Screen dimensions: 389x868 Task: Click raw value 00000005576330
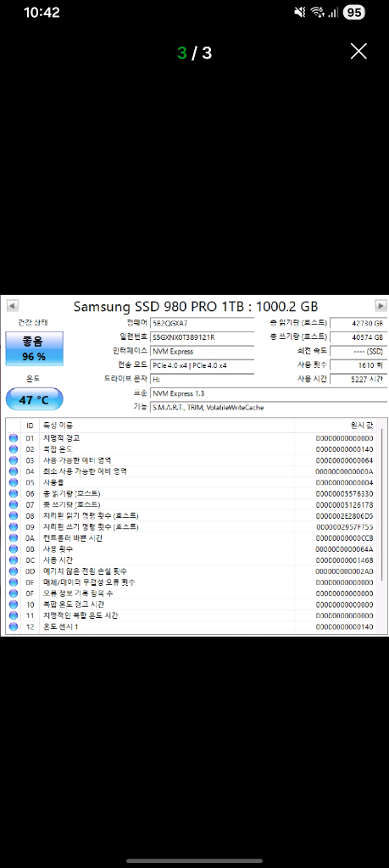(x=344, y=494)
